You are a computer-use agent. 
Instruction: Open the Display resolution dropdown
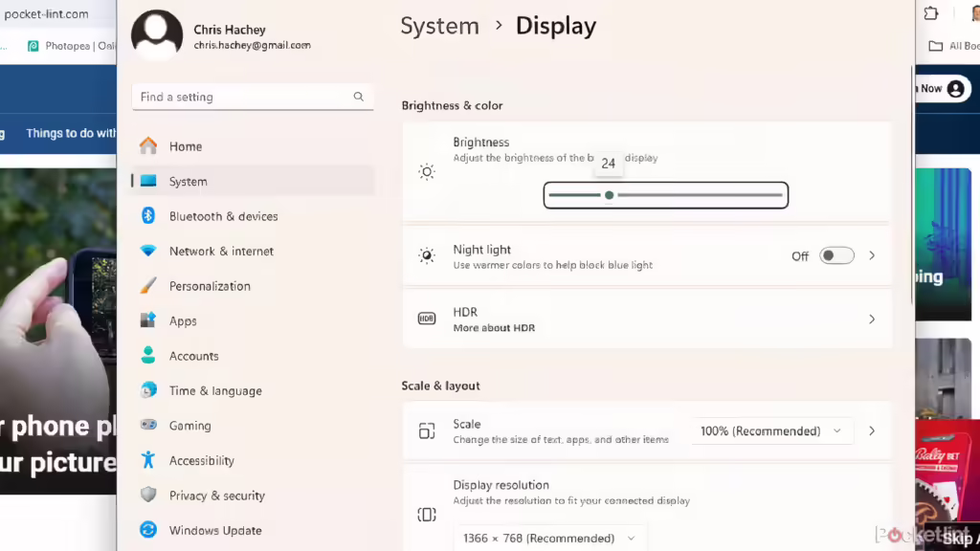[550, 538]
